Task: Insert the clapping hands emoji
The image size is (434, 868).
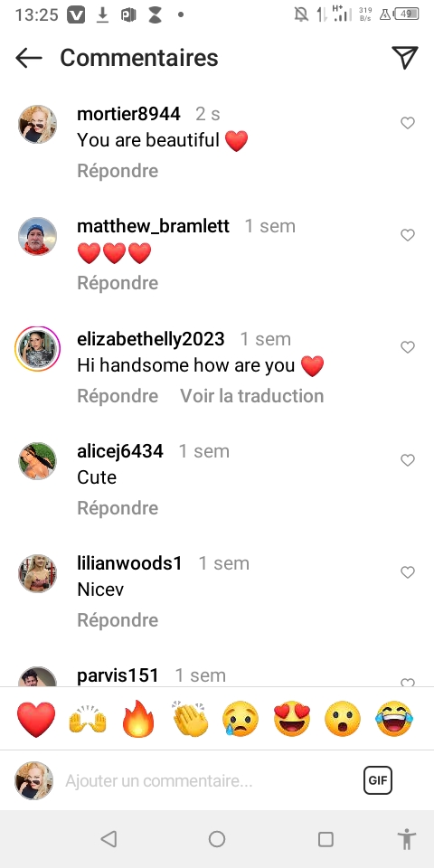Action: [190, 719]
